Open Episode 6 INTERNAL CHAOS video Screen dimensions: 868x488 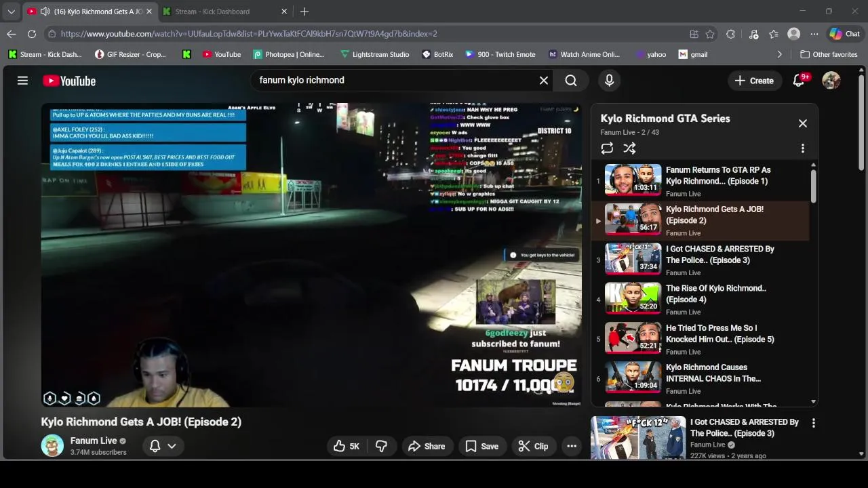click(x=701, y=378)
